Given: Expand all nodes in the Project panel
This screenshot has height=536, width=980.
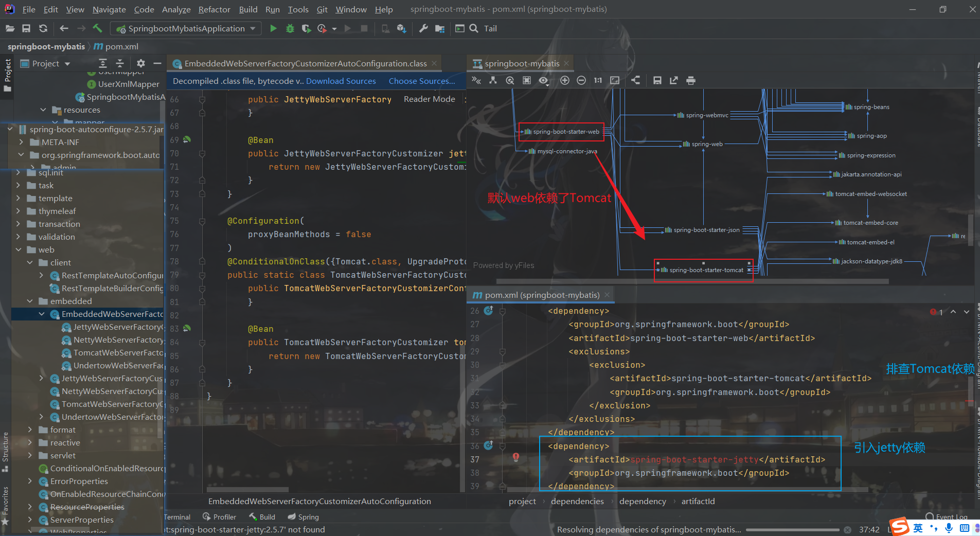Looking at the screenshot, I should (x=103, y=63).
